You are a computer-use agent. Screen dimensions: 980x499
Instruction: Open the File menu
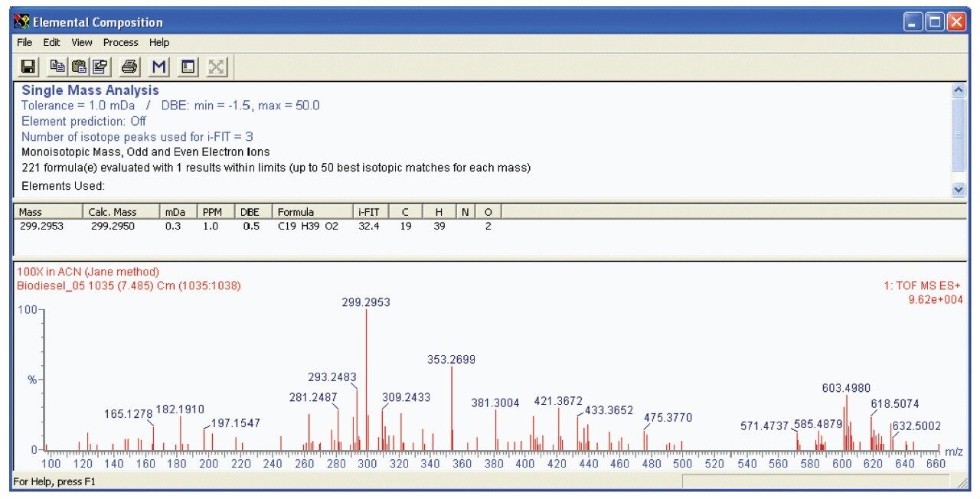(x=24, y=43)
